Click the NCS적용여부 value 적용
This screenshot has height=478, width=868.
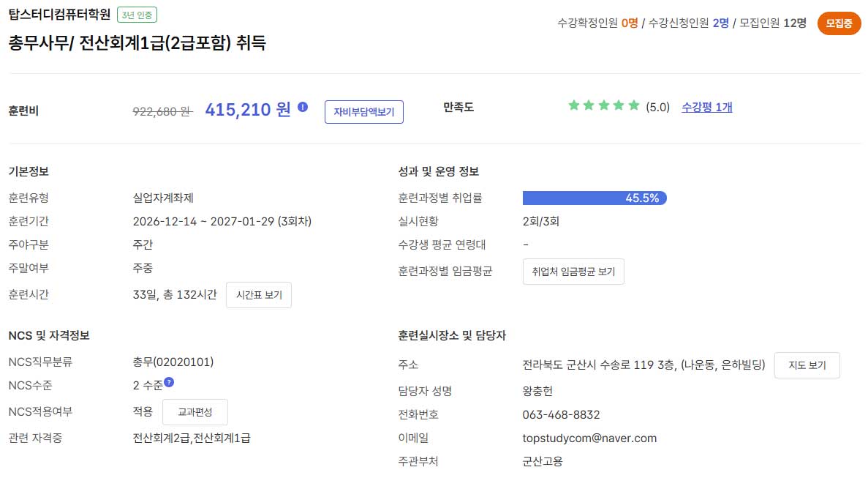(x=143, y=411)
